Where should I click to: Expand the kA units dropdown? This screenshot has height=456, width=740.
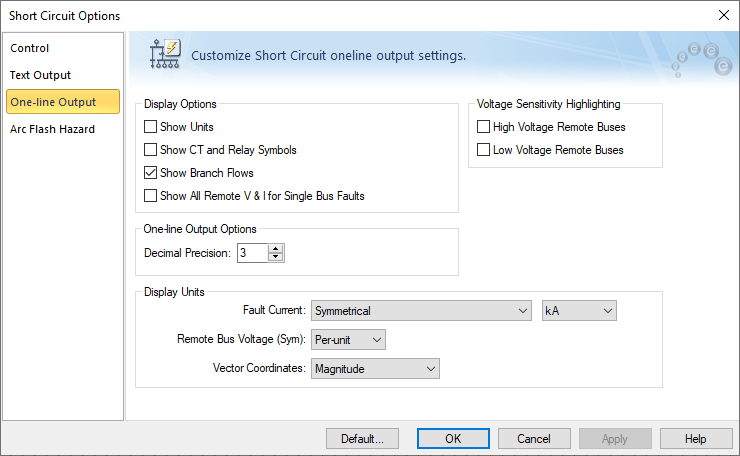[x=579, y=311]
